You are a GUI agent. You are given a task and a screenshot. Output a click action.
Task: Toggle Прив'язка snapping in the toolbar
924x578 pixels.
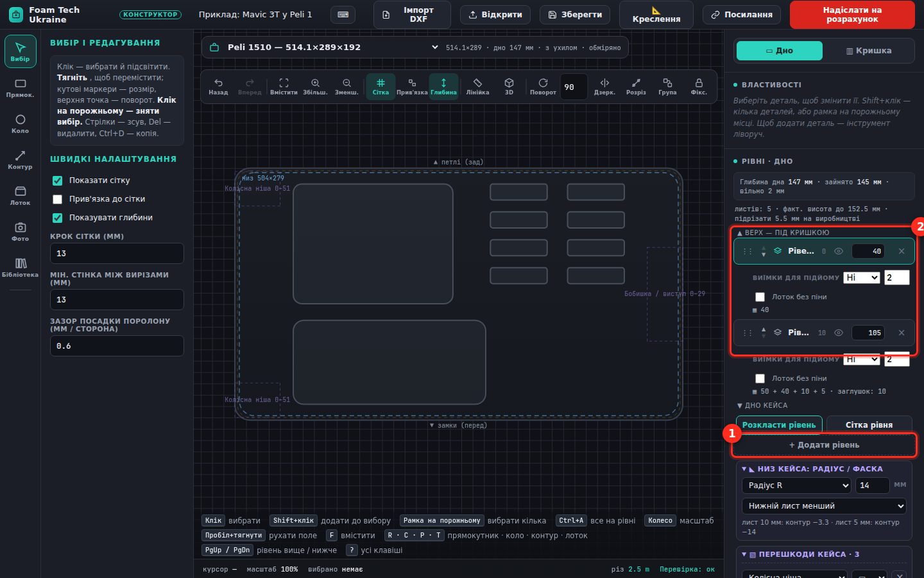[412, 87]
